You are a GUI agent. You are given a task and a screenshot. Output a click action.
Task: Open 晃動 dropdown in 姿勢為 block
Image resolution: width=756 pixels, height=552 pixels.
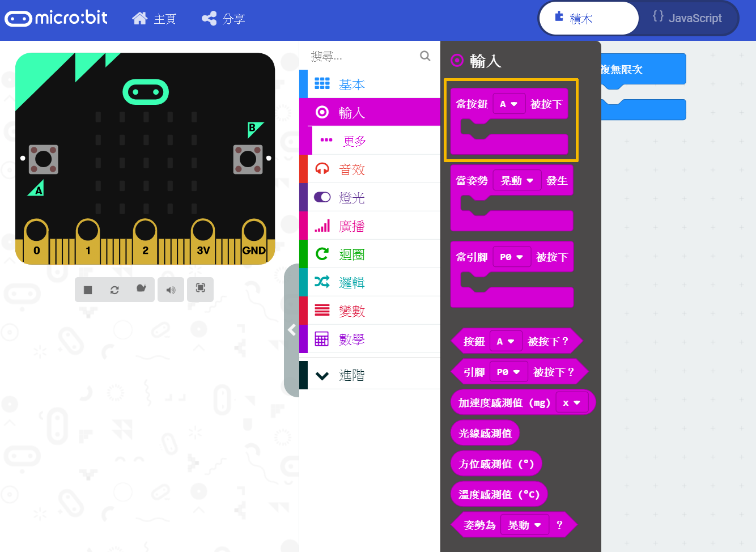pos(525,525)
